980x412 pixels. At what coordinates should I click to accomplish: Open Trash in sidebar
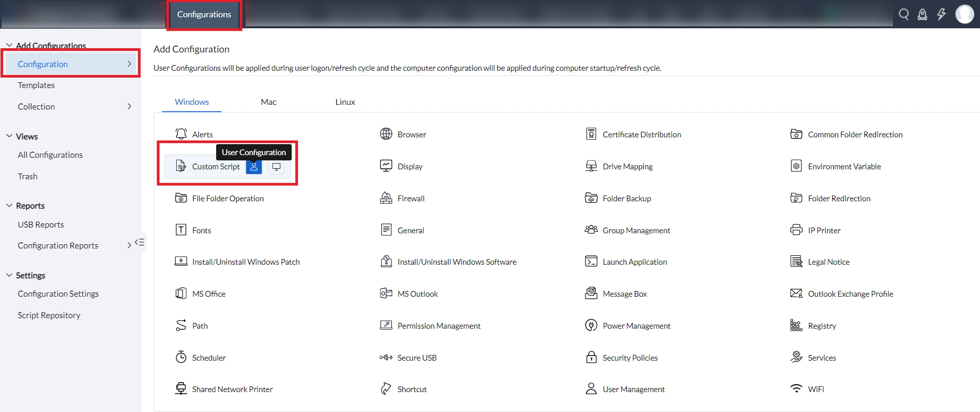pos(28,176)
